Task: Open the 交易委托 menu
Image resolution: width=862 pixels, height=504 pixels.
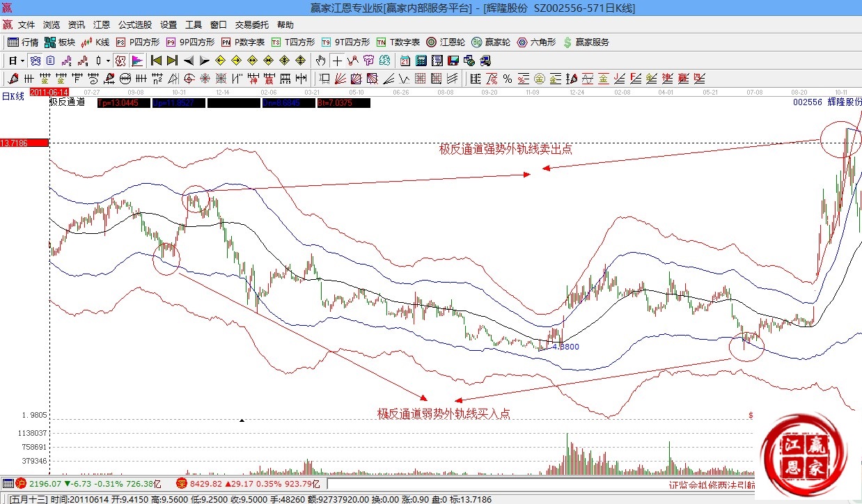Action: tap(252, 25)
